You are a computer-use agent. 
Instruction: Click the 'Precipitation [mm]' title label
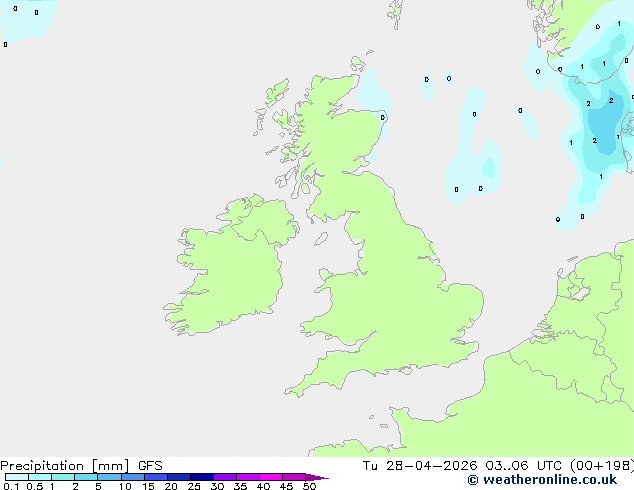[x=65, y=466]
